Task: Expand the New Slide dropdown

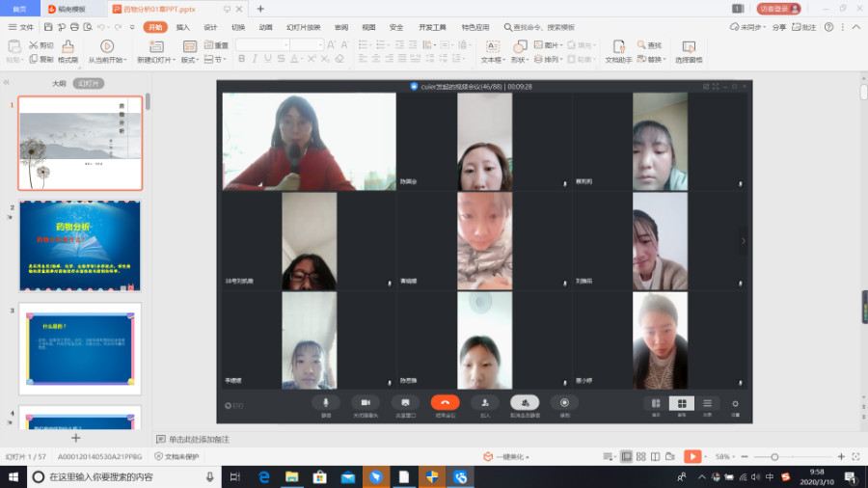Action: [157, 60]
